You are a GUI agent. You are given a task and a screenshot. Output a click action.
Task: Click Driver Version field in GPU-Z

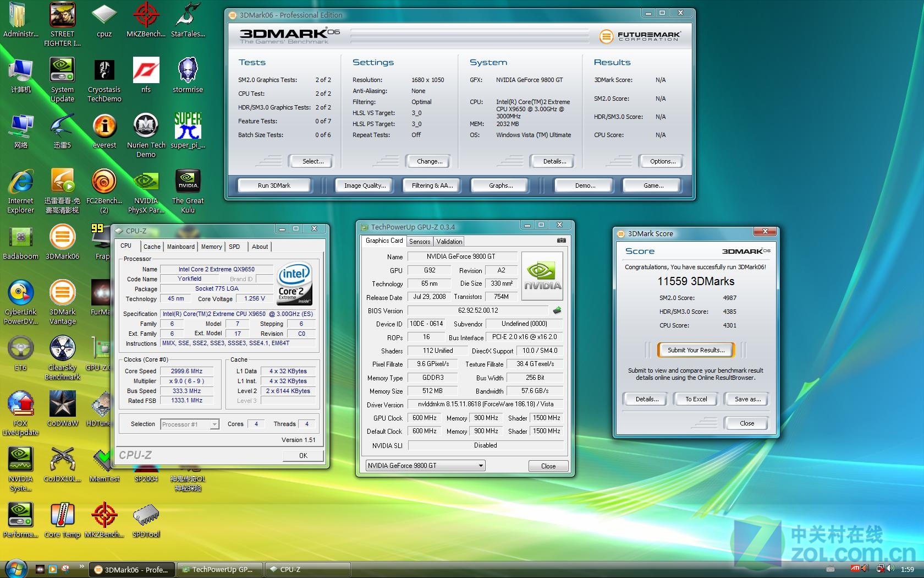coord(486,404)
